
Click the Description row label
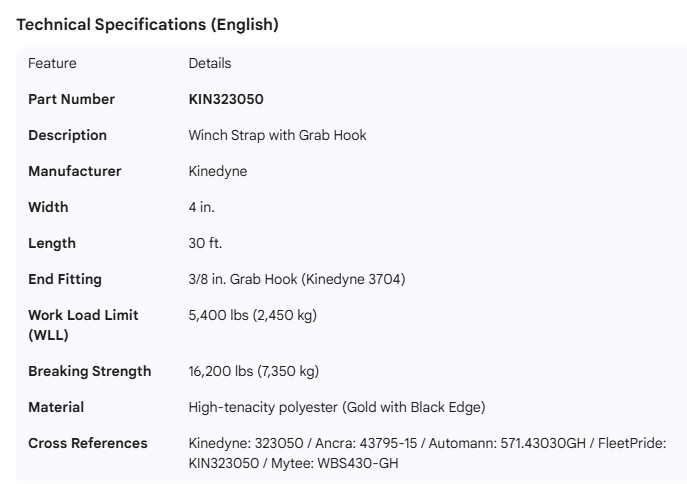tap(67, 135)
